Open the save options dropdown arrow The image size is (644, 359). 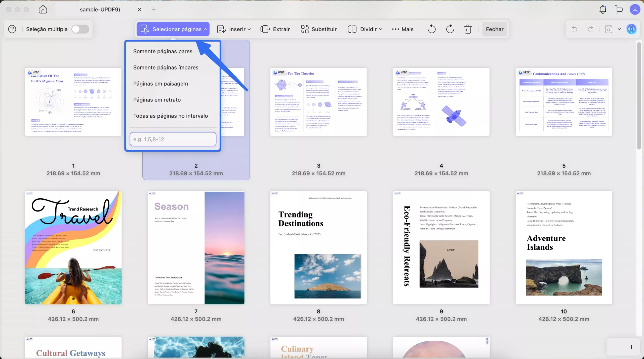pos(619,29)
